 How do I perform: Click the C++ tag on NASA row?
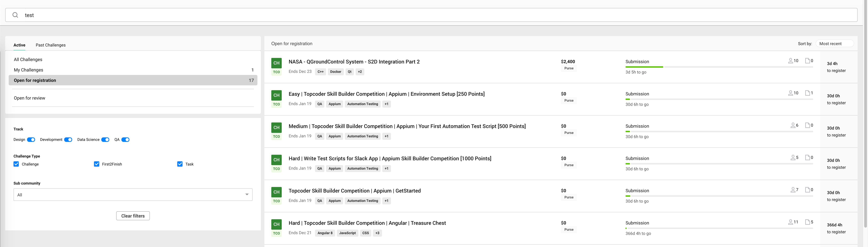(x=320, y=72)
